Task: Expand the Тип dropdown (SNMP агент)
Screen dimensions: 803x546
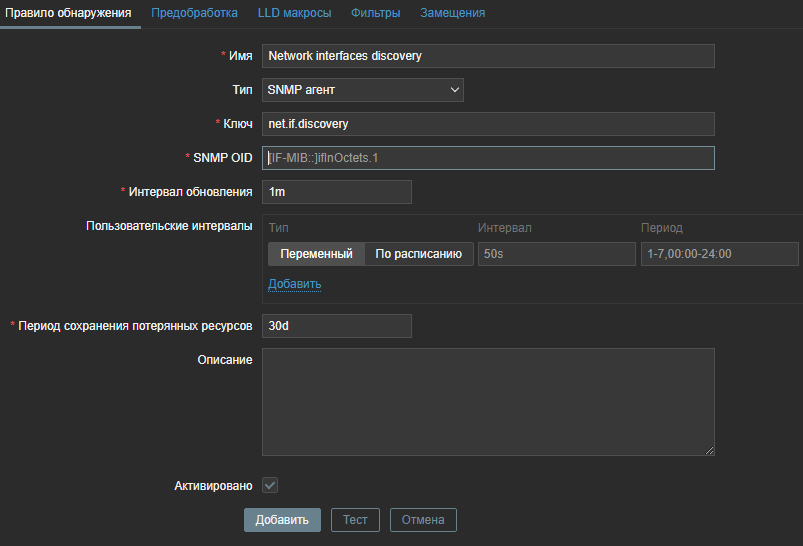Action: click(x=363, y=90)
